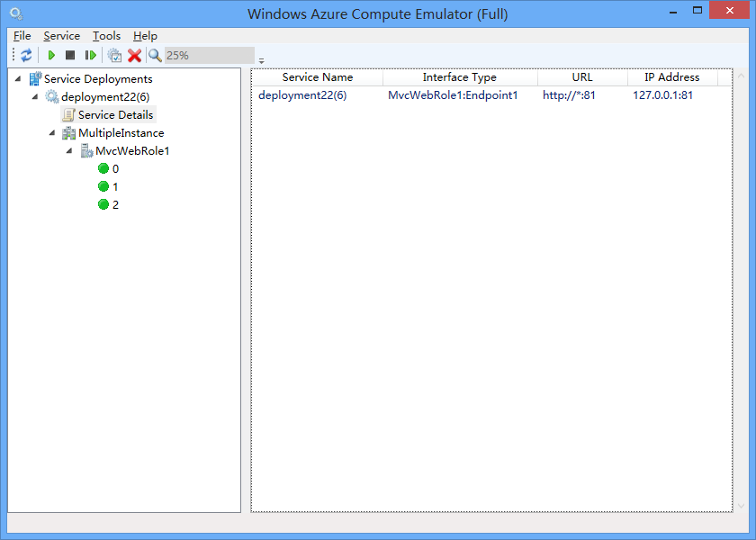The image size is (756, 540).
Task: Click the MultipleInstance building icon
Action: coord(69,133)
